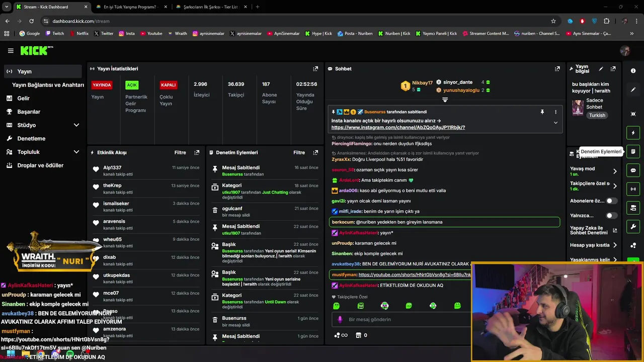Open a new browser tab

coord(258,7)
